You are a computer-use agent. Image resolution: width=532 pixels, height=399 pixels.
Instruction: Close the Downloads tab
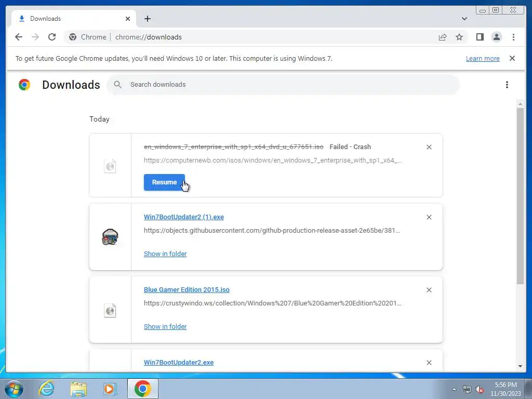(128, 19)
